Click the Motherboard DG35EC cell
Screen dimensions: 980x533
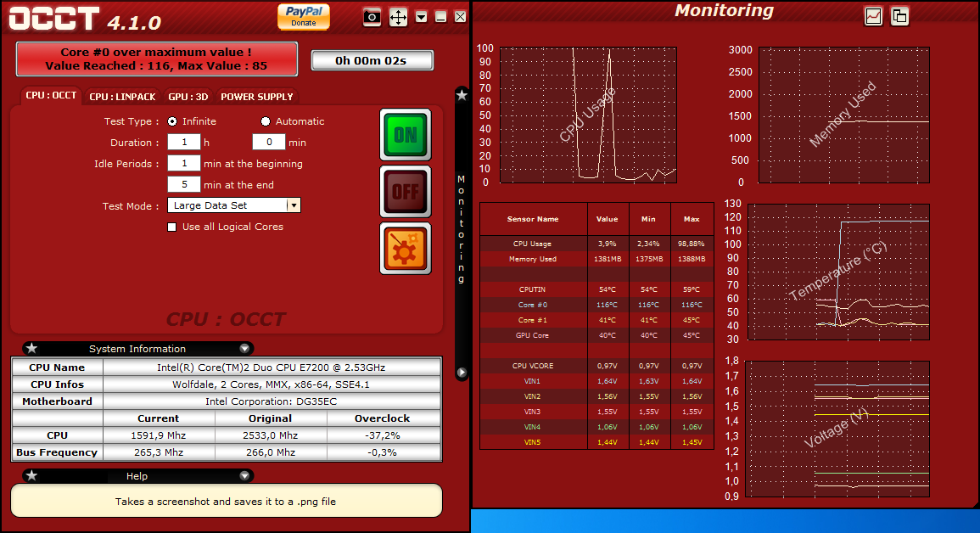click(272, 401)
